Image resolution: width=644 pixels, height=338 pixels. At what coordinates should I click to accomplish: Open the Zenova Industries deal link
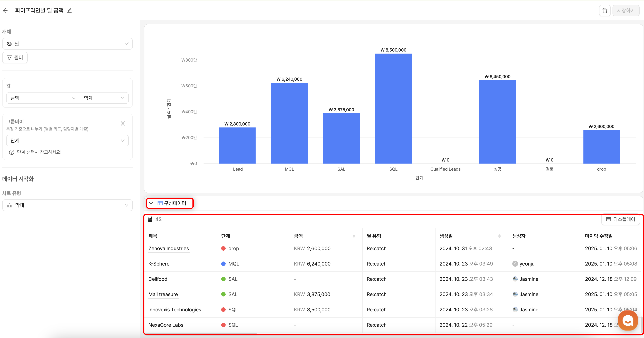[168, 248]
